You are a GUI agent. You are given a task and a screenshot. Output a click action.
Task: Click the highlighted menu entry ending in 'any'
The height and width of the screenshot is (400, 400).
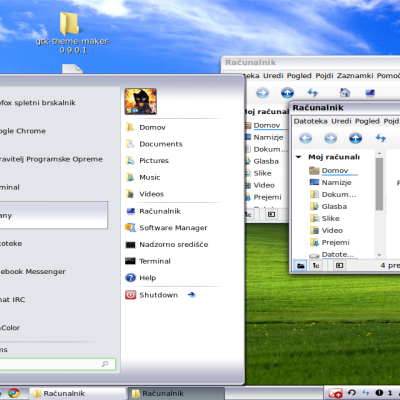click(53, 215)
